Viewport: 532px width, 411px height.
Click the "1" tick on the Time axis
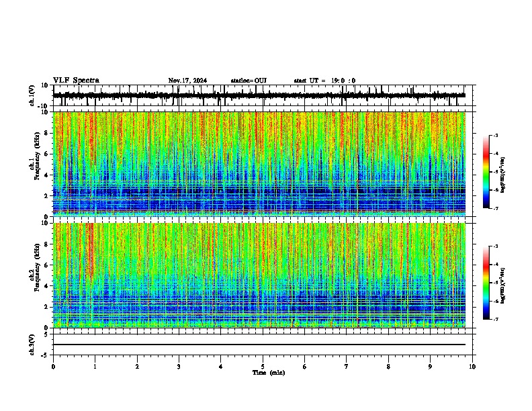tap(95, 367)
